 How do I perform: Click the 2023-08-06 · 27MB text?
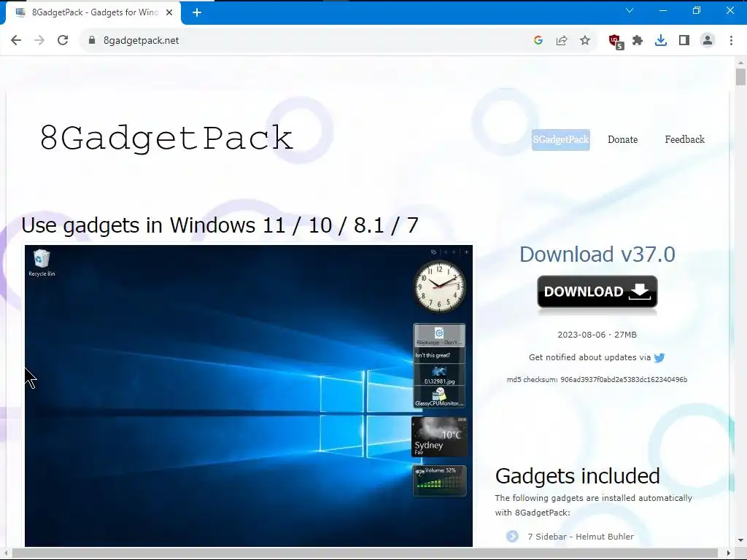pos(597,335)
